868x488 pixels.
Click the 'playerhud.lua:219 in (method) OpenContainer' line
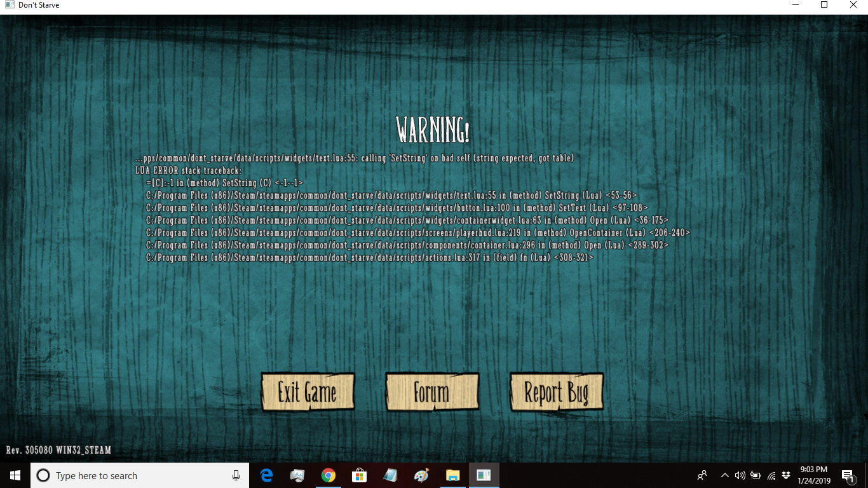[x=418, y=233]
